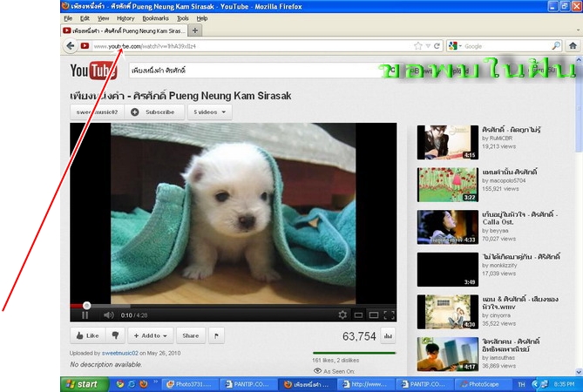Open the Add to dropdown
The width and height of the screenshot is (583, 392).
coord(150,335)
